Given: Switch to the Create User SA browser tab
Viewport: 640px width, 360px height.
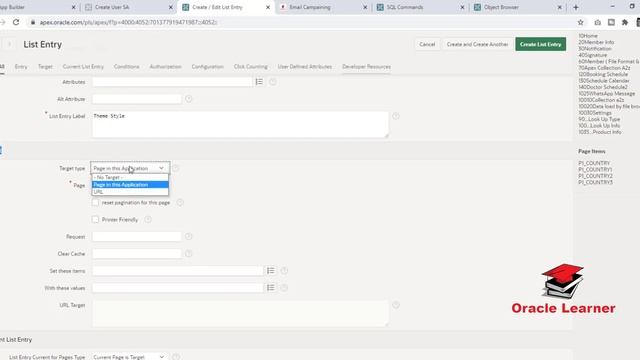Looking at the screenshot, I should pyautogui.click(x=130, y=7).
